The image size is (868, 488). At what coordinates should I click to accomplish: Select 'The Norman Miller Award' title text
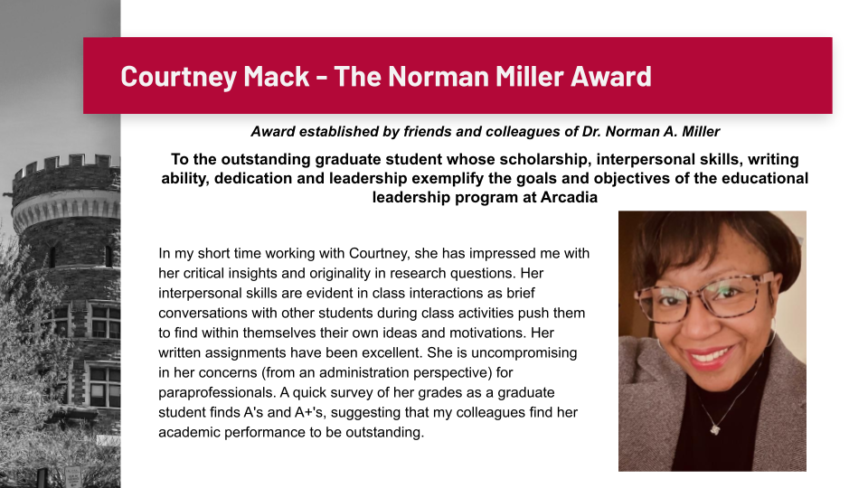click(x=493, y=76)
